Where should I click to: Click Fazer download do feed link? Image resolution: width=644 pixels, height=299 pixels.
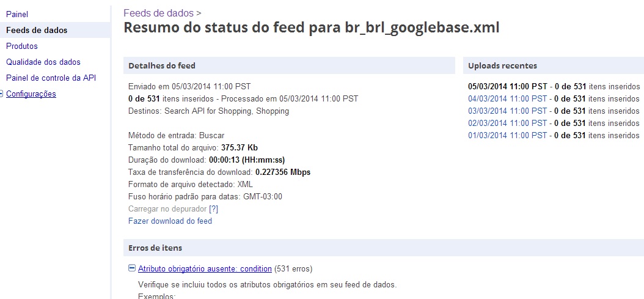(170, 221)
